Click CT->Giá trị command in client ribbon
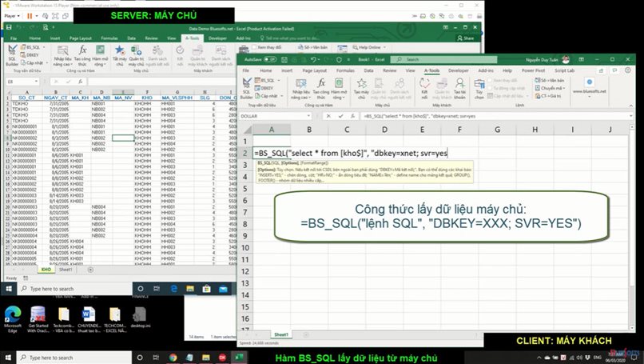The height and width of the screenshot is (364, 644). point(550,96)
